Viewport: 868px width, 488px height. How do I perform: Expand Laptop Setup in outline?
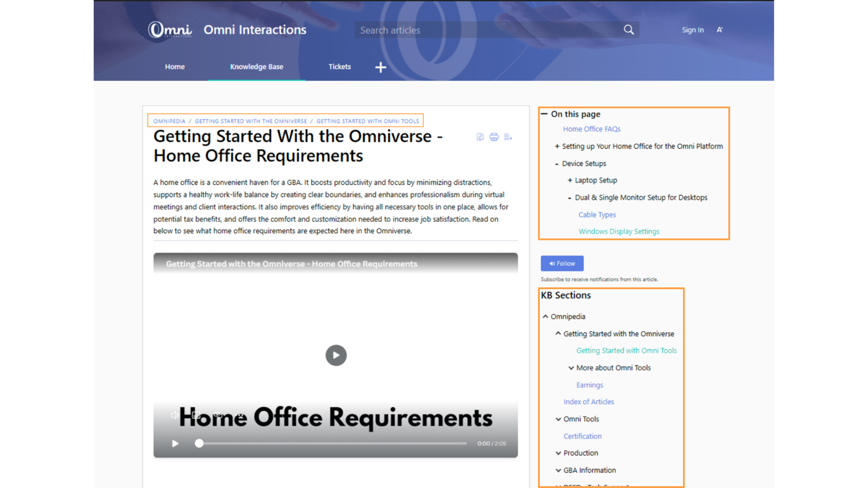click(570, 180)
